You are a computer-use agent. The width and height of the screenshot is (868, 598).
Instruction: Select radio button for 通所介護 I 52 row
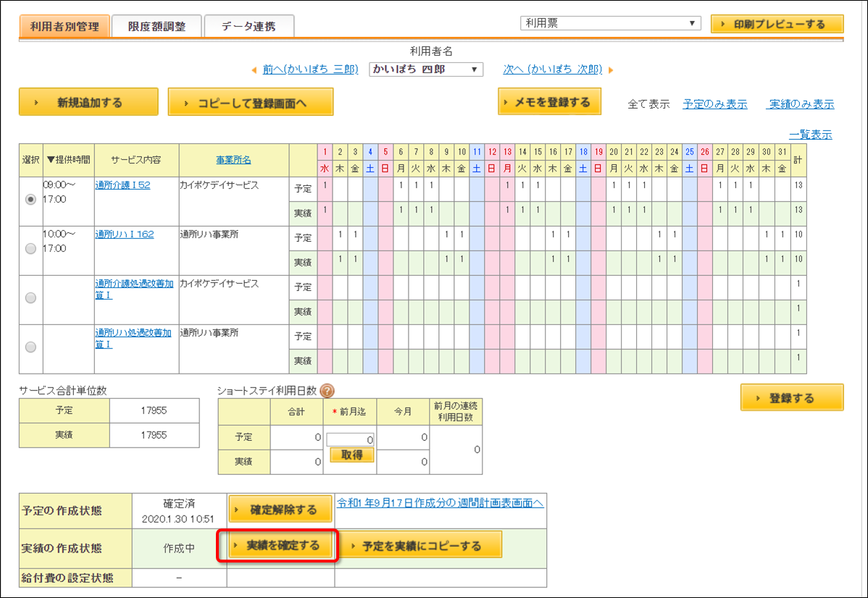(31, 199)
